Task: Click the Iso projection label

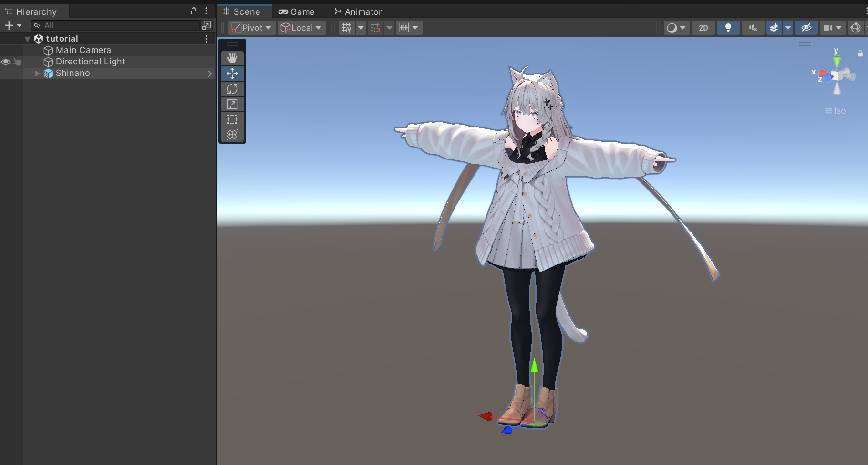Action: point(839,111)
